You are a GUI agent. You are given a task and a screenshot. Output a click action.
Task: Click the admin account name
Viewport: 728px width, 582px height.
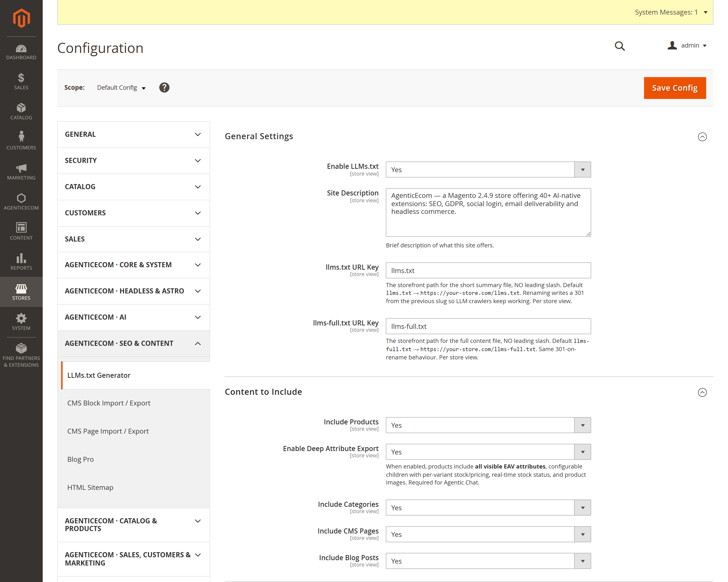pos(690,45)
